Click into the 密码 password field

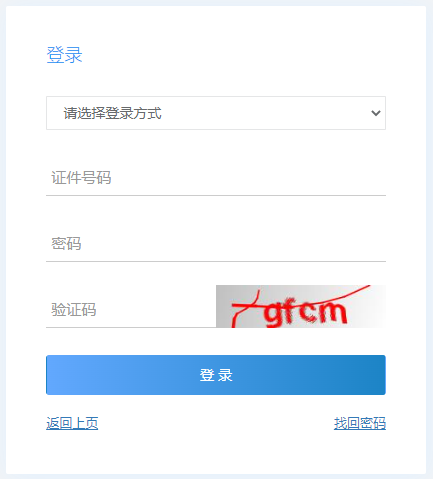[x=216, y=244]
